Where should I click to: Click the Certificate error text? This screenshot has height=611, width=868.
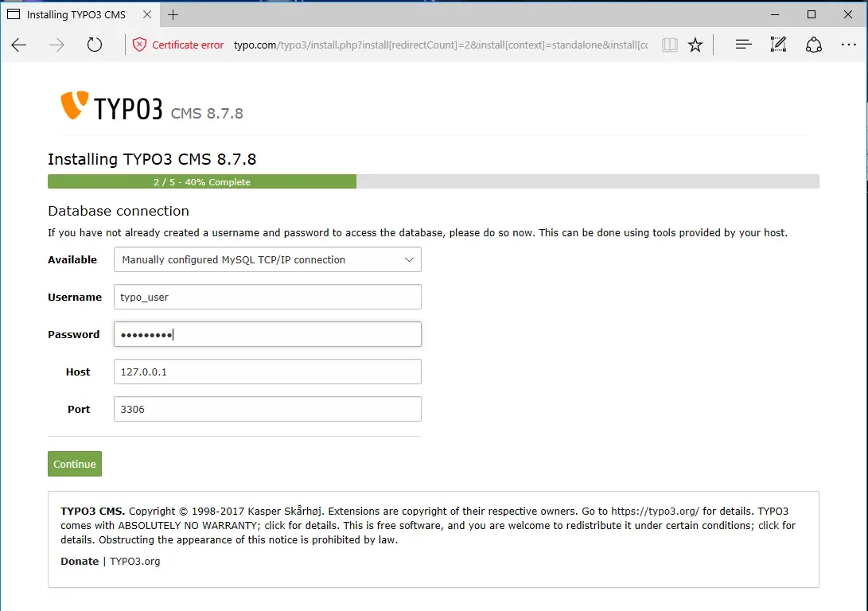click(188, 45)
